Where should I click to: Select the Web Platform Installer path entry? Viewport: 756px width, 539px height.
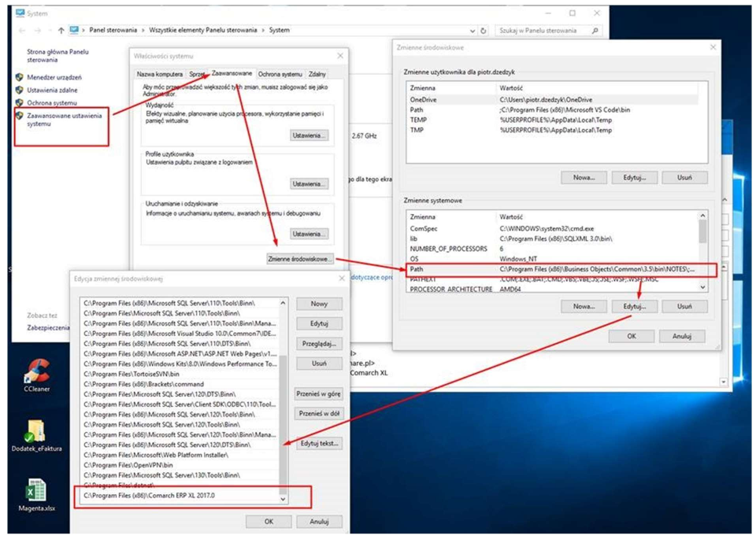coord(180,455)
